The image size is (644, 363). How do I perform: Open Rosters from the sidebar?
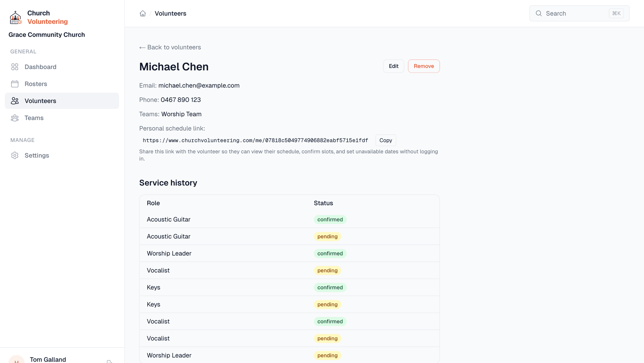point(62,84)
